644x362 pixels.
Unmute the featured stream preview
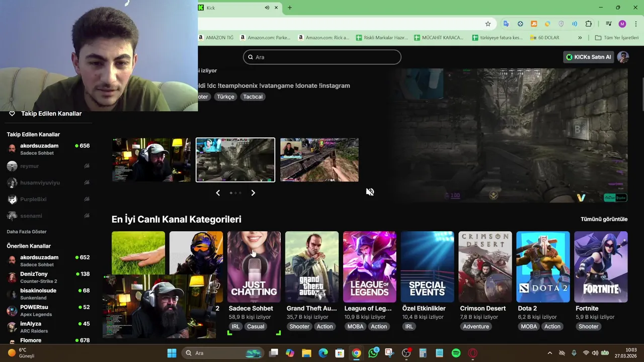coord(370,192)
